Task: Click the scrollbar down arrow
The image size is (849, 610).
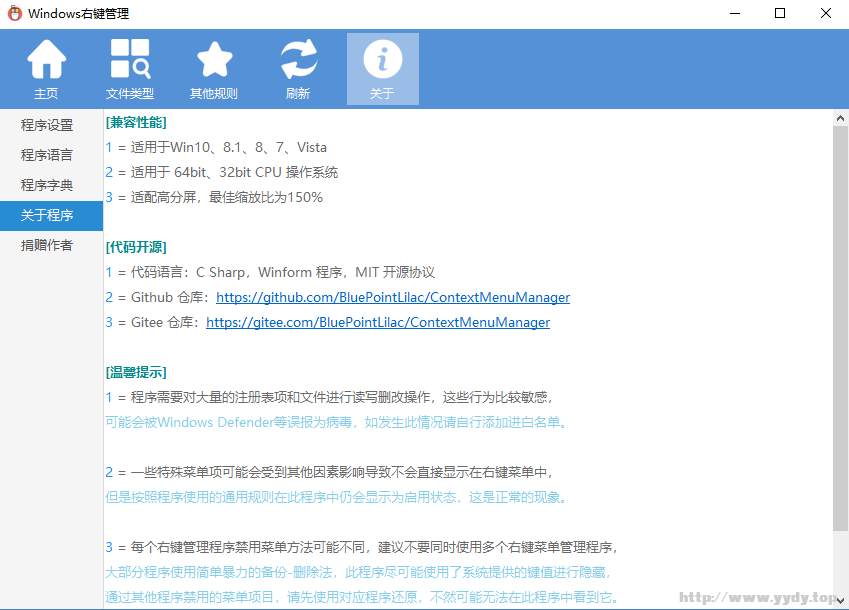Action: [840, 600]
